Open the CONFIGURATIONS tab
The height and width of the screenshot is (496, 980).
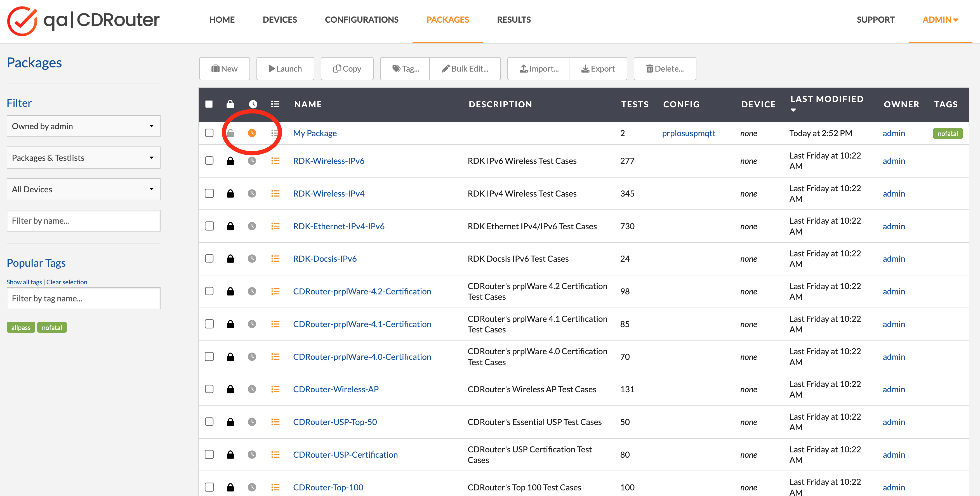[x=361, y=20]
